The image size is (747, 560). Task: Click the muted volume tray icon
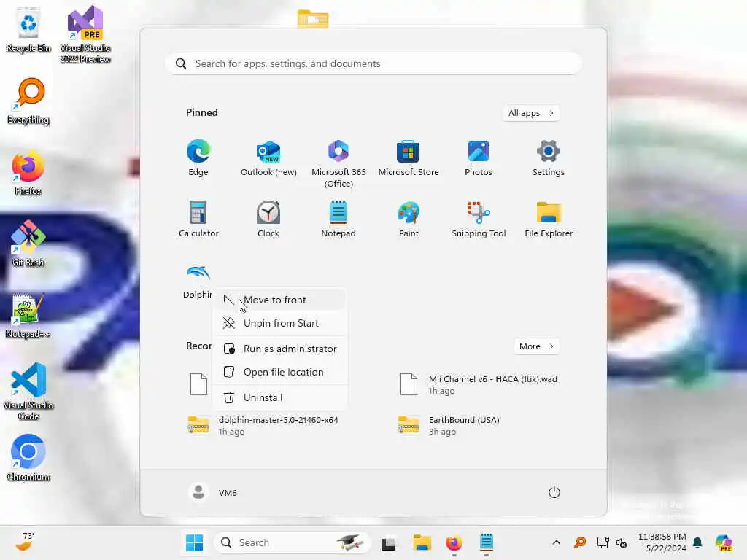point(622,542)
